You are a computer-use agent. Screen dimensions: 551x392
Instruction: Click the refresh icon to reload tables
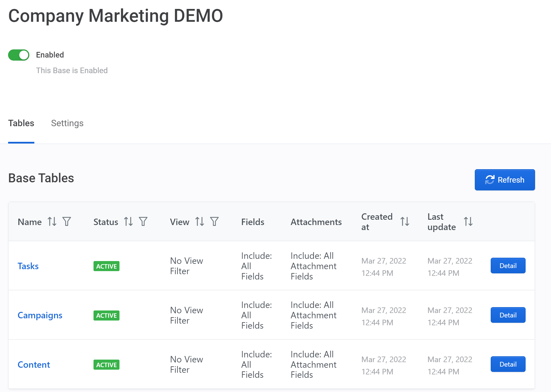pos(489,180)
